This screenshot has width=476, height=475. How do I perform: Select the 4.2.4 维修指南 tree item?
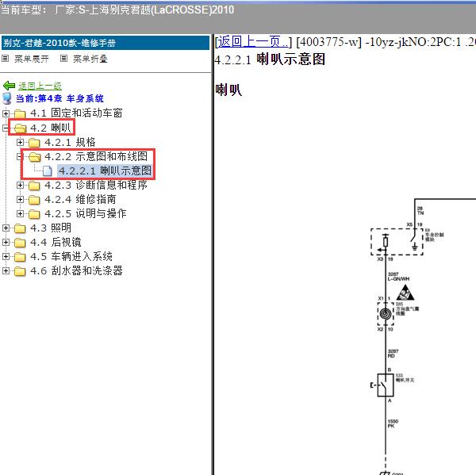tap(80, 199)
